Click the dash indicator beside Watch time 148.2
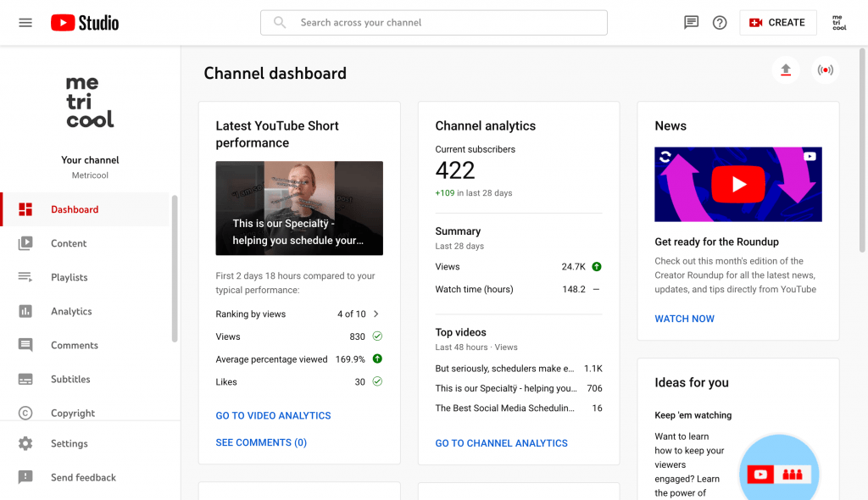This screenshot has width=868, height=500. pyautogui.click(x=596, y=289)
